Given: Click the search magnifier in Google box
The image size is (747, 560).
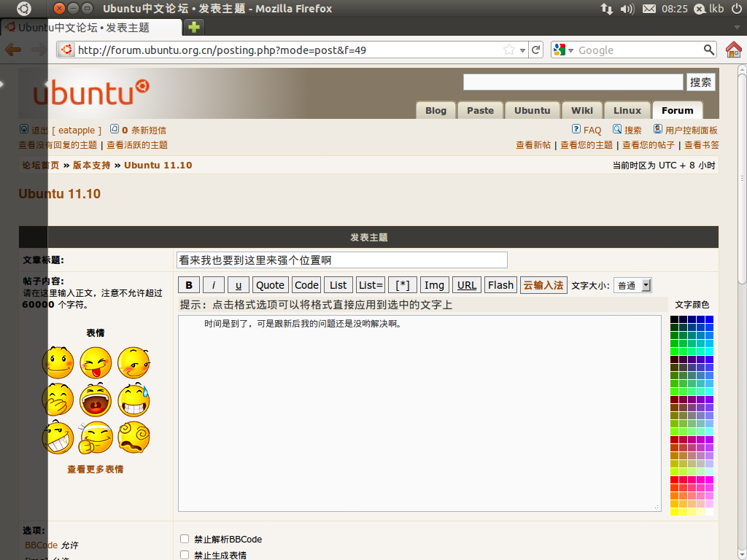Looking at the screenshot, I should coord(709,50).
